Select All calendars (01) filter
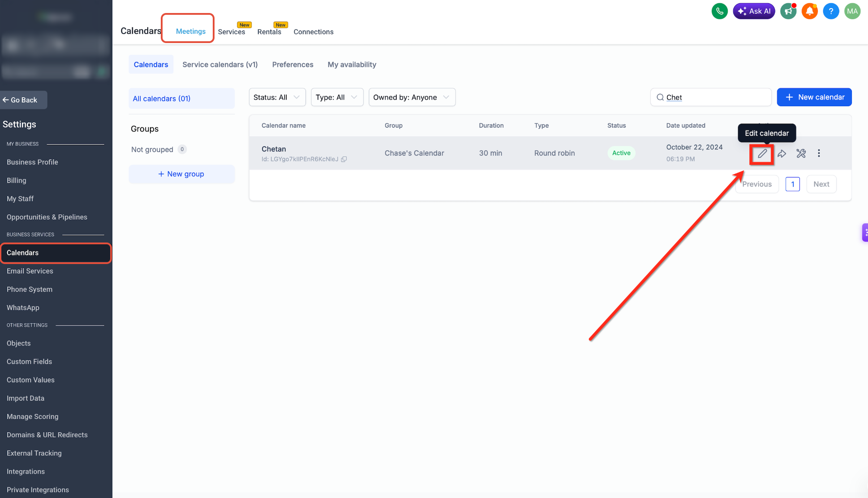 181,99
